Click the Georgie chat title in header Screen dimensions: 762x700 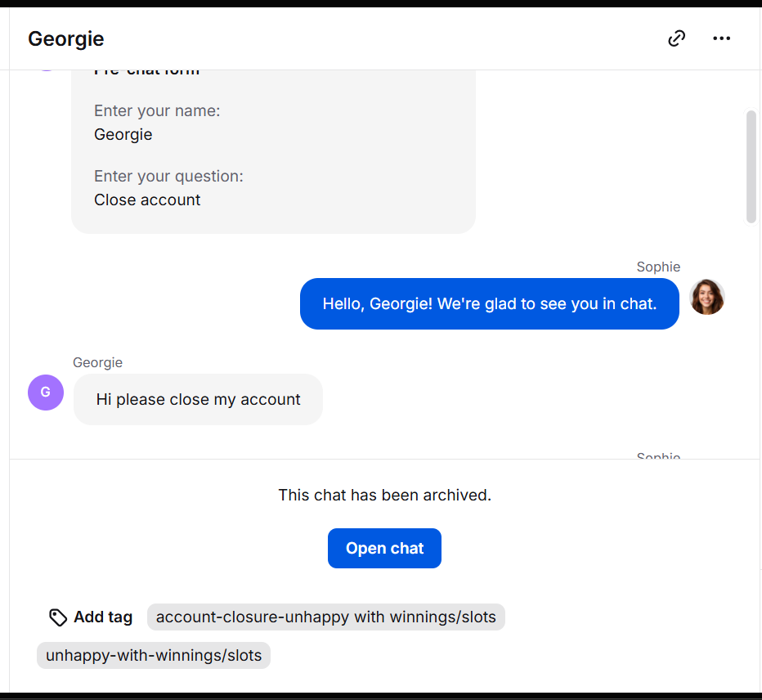pyautogui.click(x=66, y=38)
